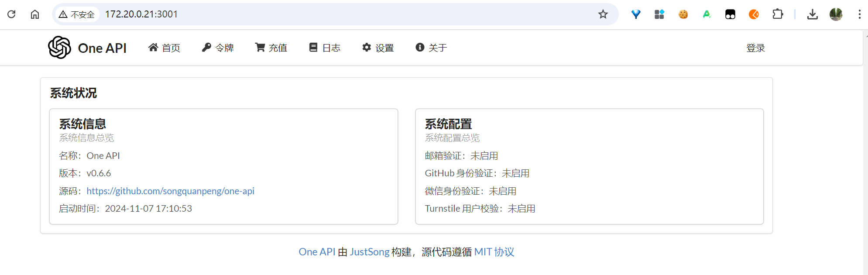This screenshot has height=275, width=868.
Task: Click the version text v0.6.6
Action: coord(99,173)
